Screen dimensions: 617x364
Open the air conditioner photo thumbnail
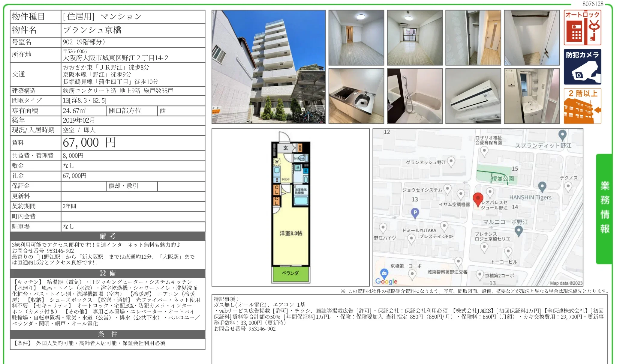473,96
